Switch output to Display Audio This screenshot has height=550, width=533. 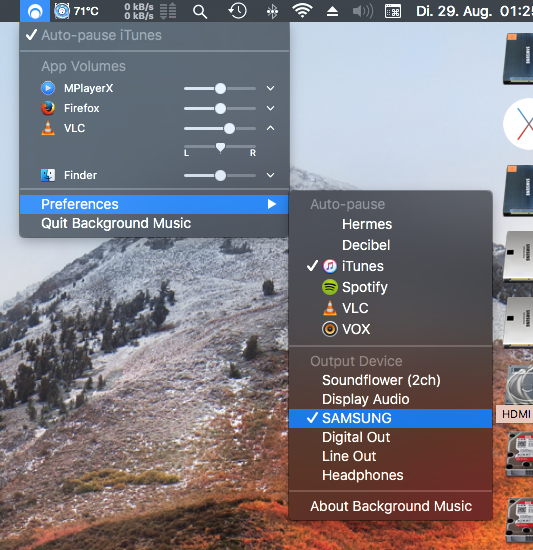[x=391, y=399]
